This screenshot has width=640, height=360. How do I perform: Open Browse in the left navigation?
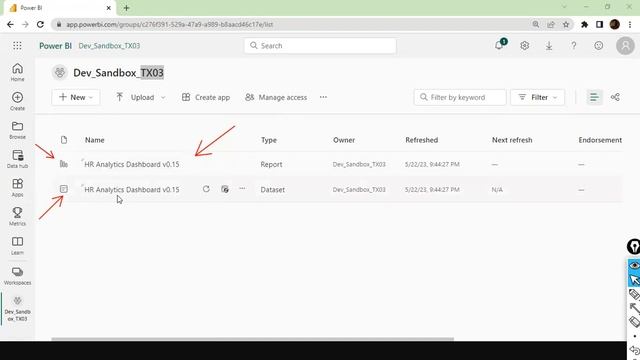tap(17, 130)
